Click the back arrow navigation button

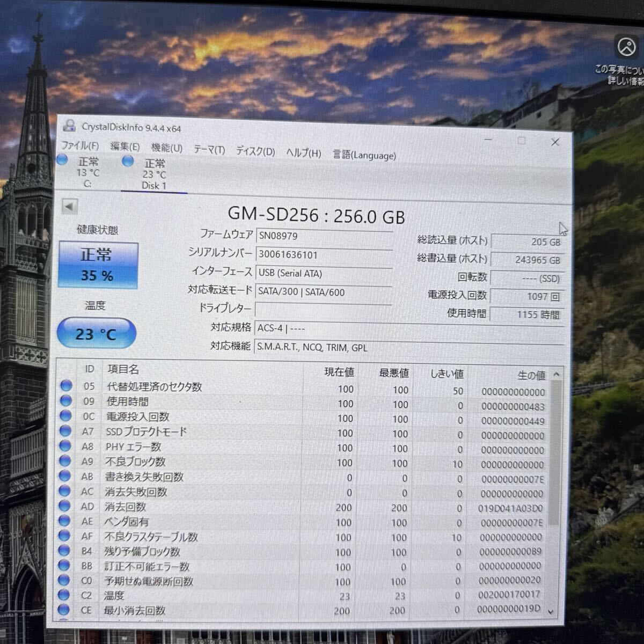tap(69, 207)
